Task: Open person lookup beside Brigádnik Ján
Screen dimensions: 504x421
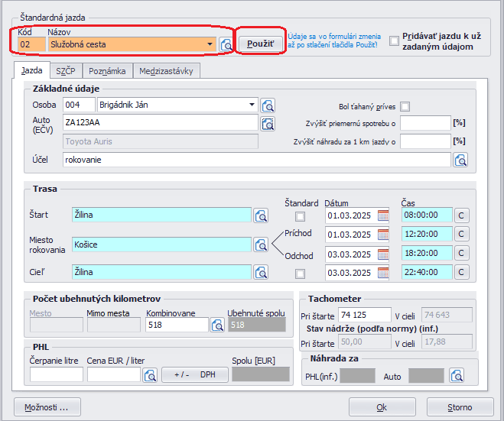Action: point(268,105)
